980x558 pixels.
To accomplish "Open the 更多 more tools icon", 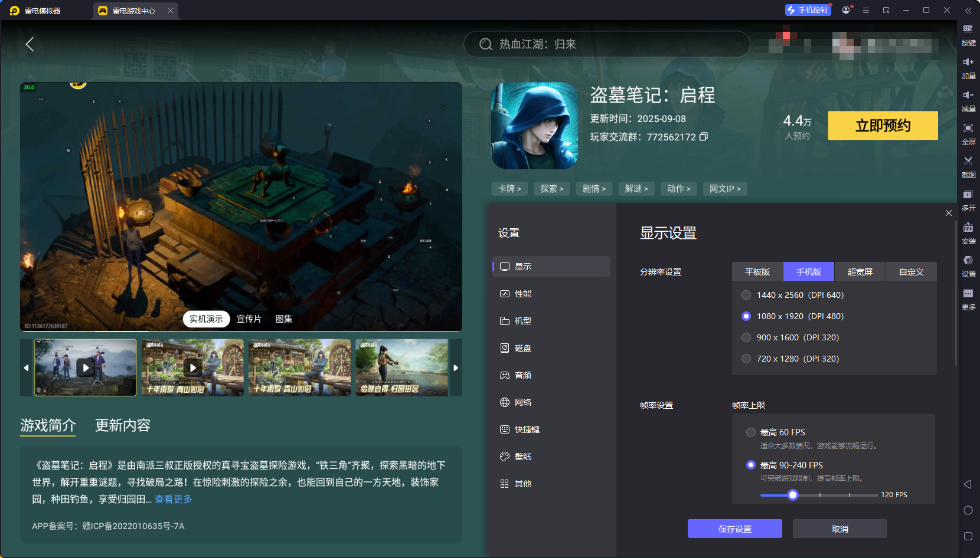I will (968, 299).
